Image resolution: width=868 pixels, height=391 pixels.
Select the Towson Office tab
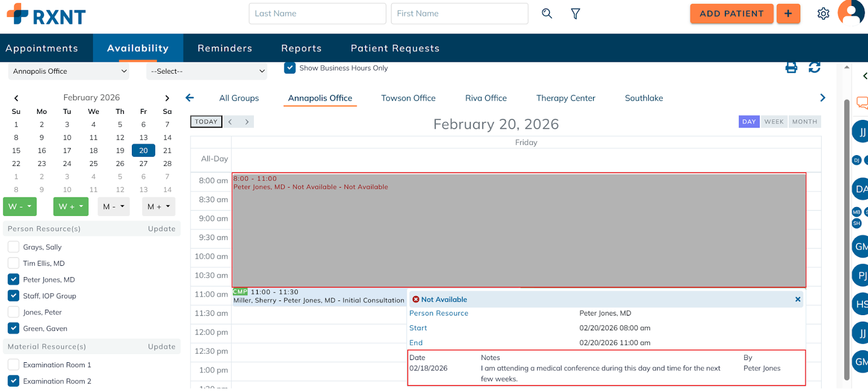(408, 98)
